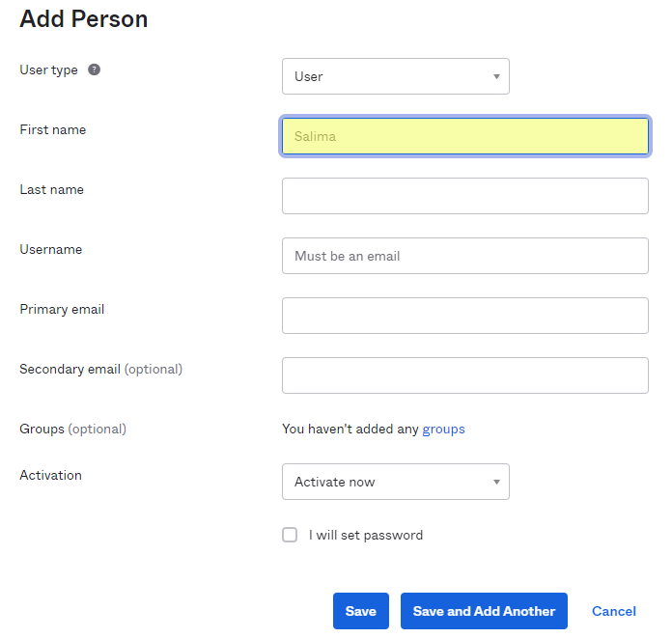This screenshot has height=638, width=672.
Task: Click the Activation label text
Action: click(50, 475)
